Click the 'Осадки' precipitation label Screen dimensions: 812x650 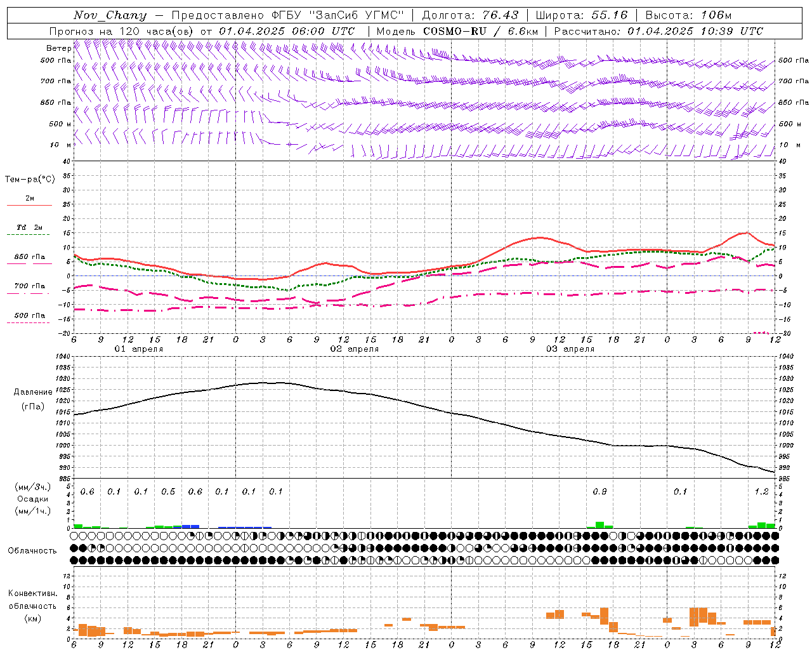(x=32, y=499)
